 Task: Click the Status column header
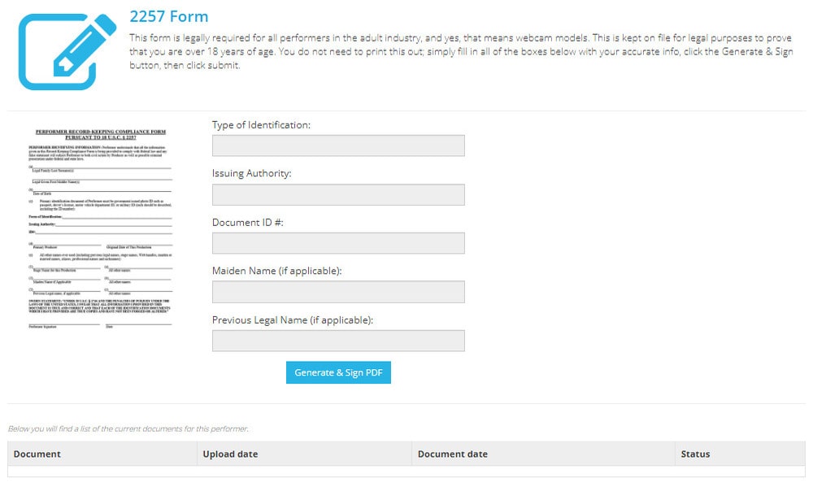click(x=695, y=454)
